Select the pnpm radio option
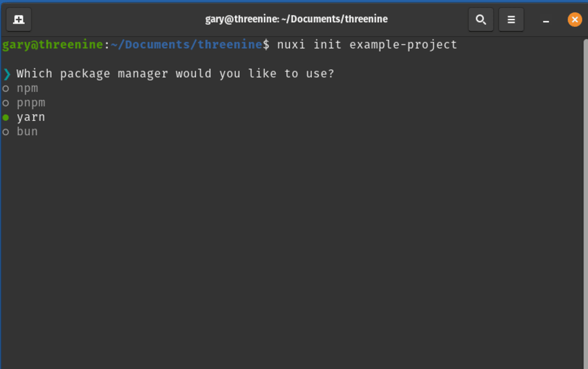Screen dimensions: 588x369 6,103
